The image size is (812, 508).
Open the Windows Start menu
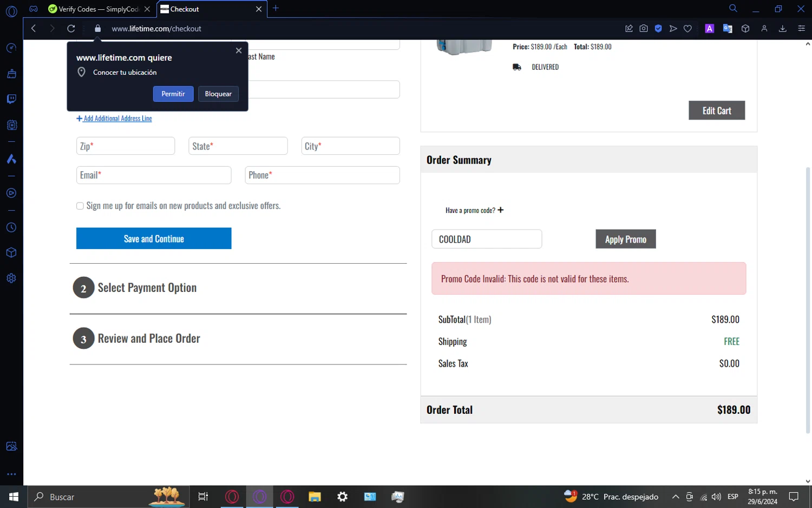[x=14, y=497]
